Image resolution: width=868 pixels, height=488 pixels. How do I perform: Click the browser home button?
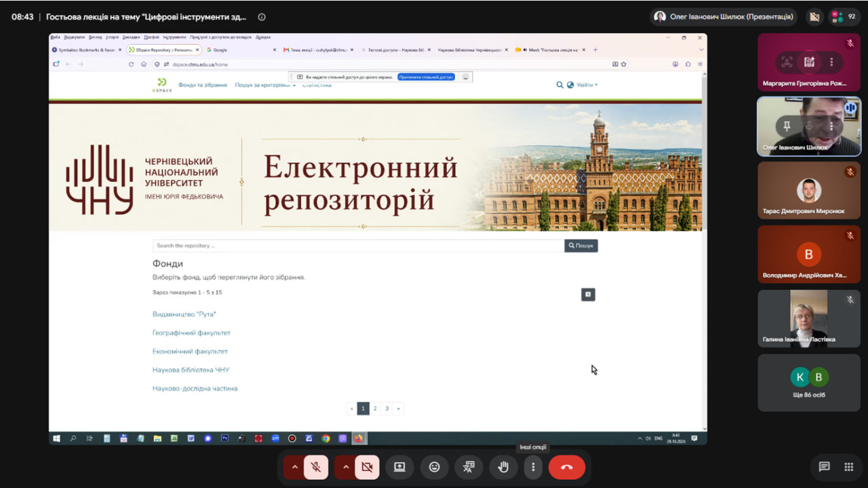click(144, 64)
